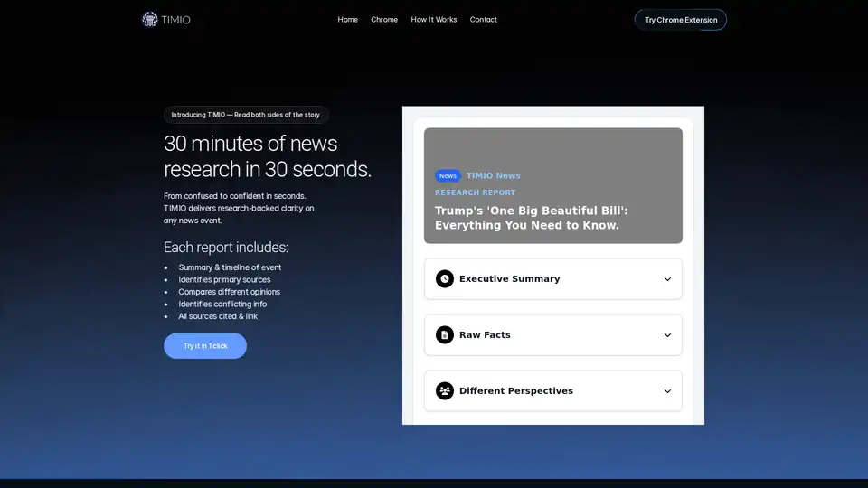Screen dimensions: 868x488
Task: Click the Different Perspectives people icon
Action: [445, 391]
